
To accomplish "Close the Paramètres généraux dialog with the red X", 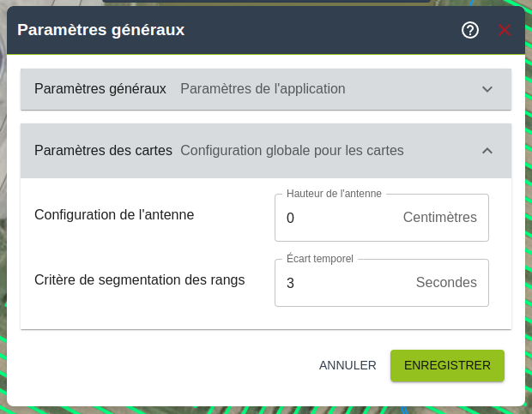I will pos(505,30).
